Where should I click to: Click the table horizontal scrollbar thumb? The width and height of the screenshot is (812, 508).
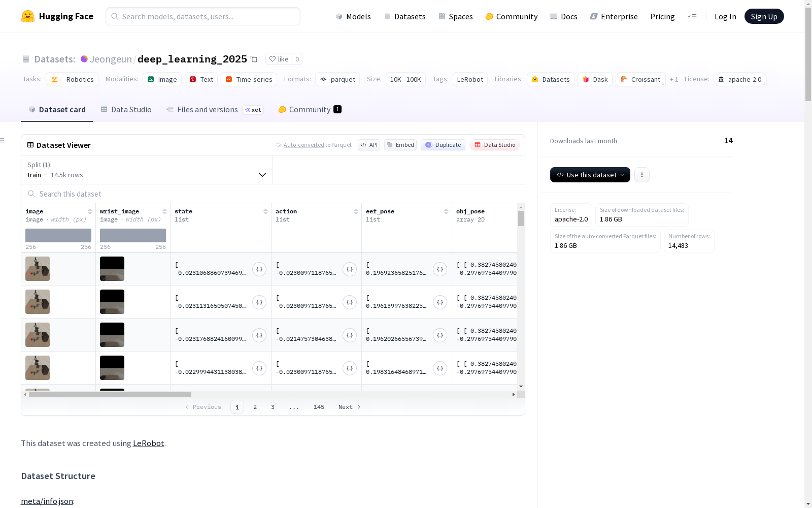[x=110, y=394]
